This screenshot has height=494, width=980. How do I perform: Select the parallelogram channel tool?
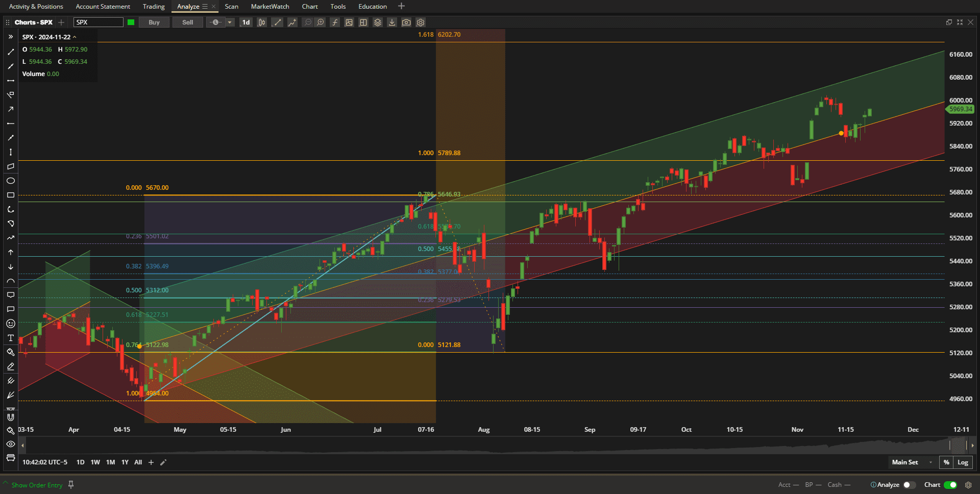10,166
